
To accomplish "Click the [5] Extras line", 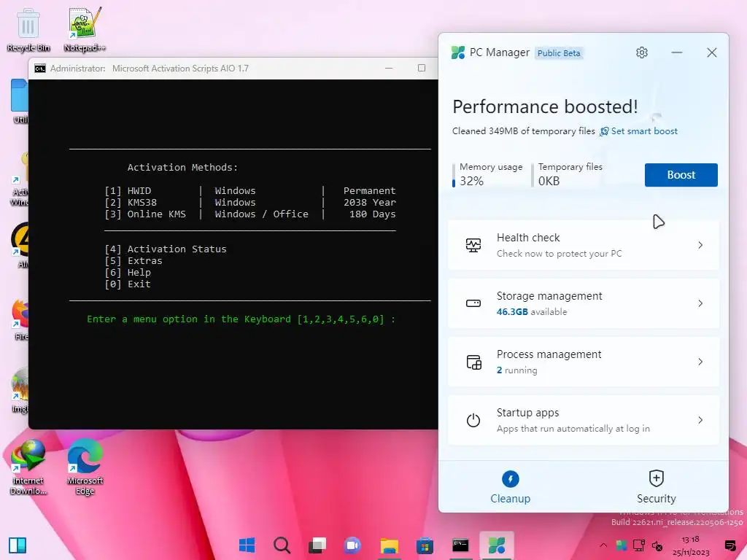I will click(133, 261).
